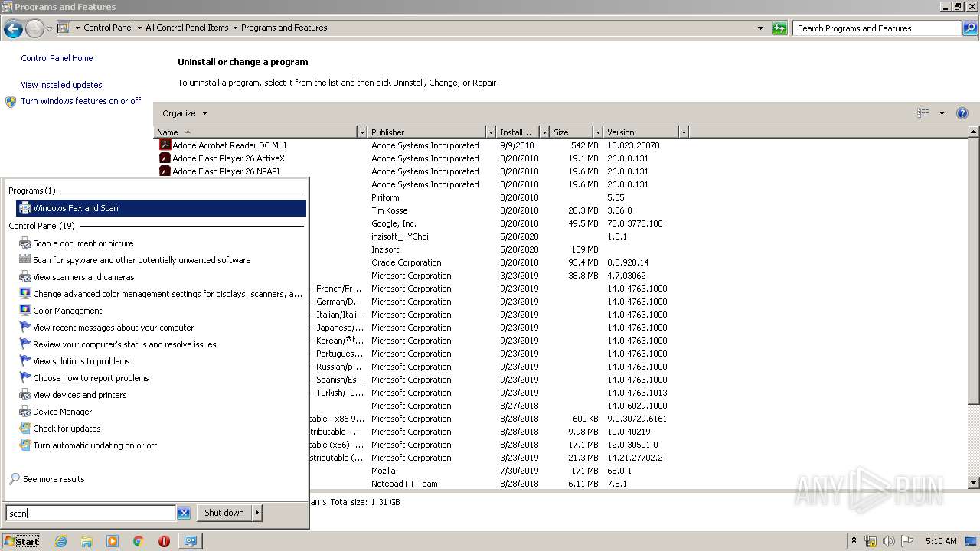Click the search magnifier button
980x551 pixels.
coord(970,28)
